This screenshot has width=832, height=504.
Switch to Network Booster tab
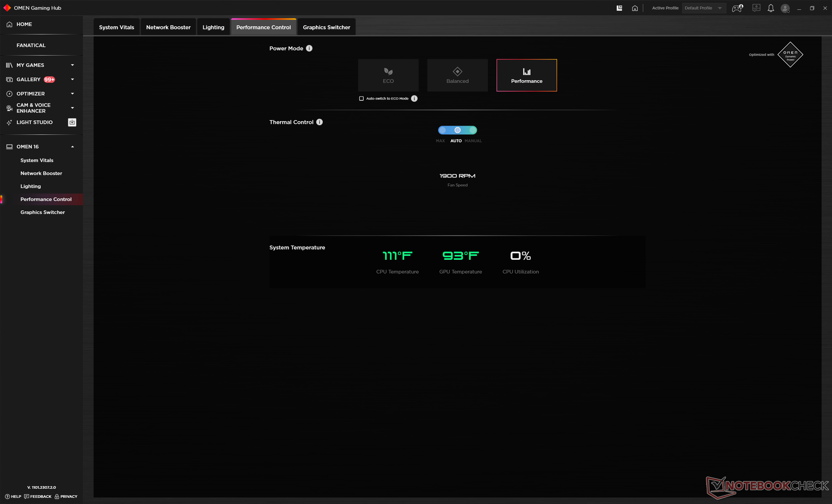tap(168, 27)
